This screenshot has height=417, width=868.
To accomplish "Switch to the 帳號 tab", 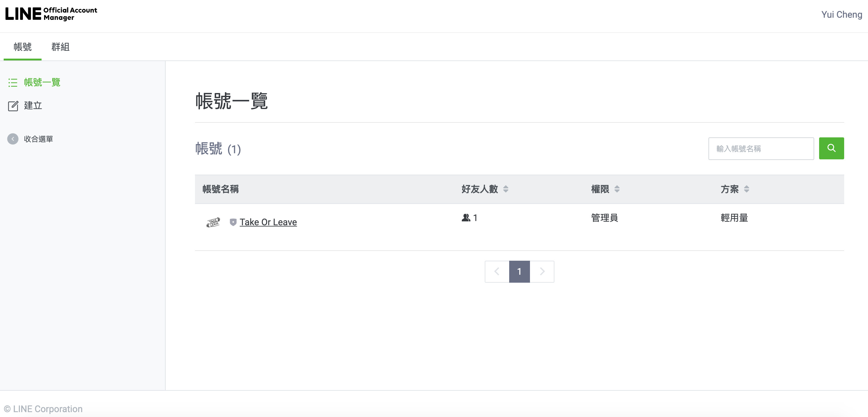I will tap(23, 47).
